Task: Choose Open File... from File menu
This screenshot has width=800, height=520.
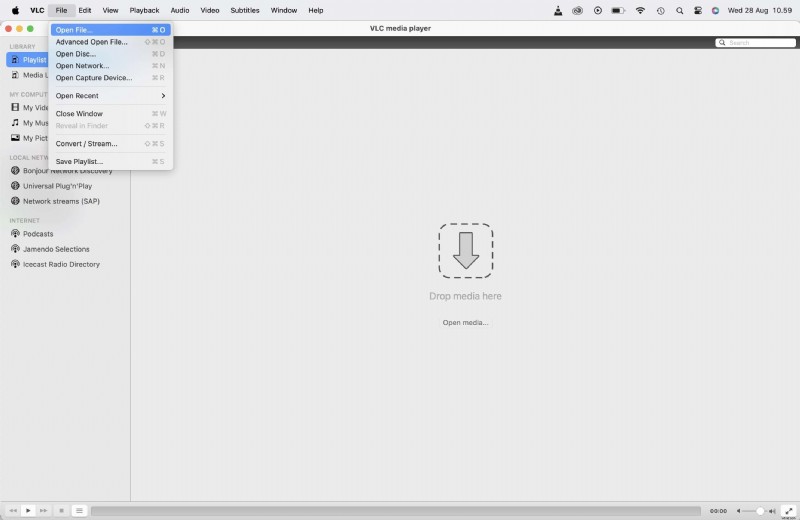Action: click(74, 30)
